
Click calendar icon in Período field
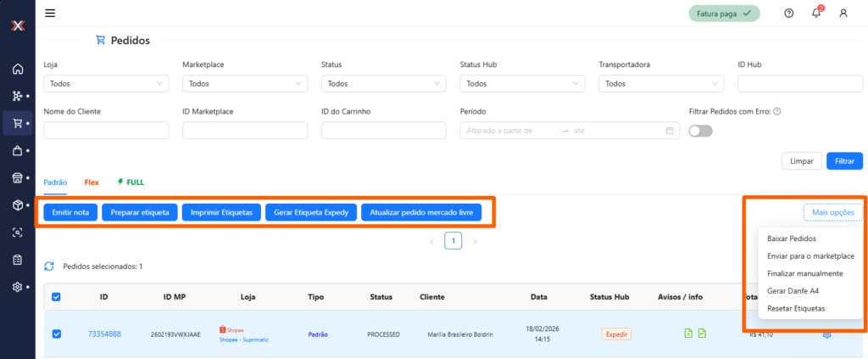[669, 131]
